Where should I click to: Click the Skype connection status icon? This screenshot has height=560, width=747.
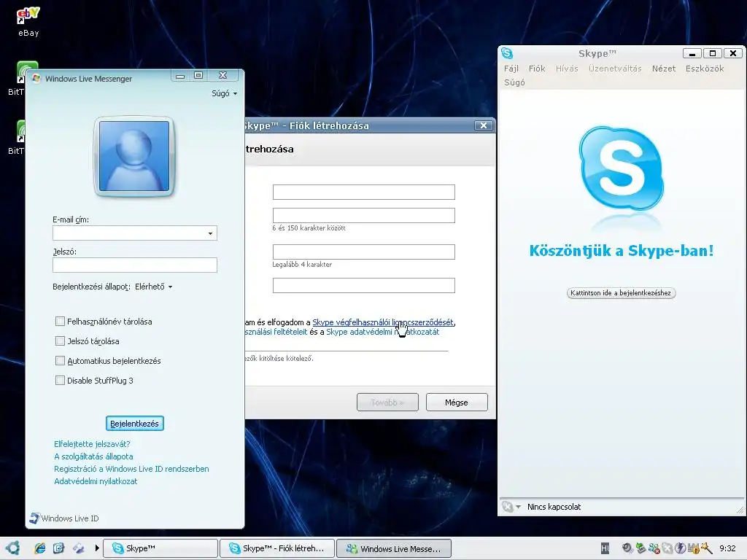click(x=508, y=507)
